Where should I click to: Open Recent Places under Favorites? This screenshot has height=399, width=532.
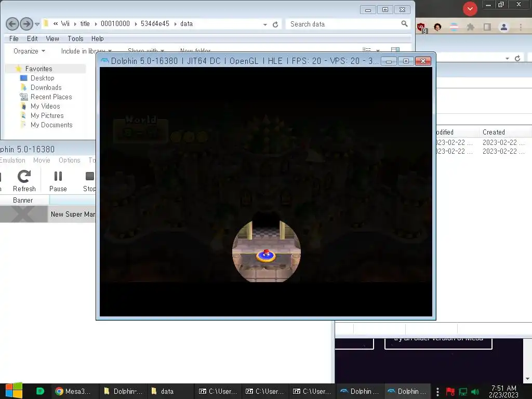(x=51, y=97)
